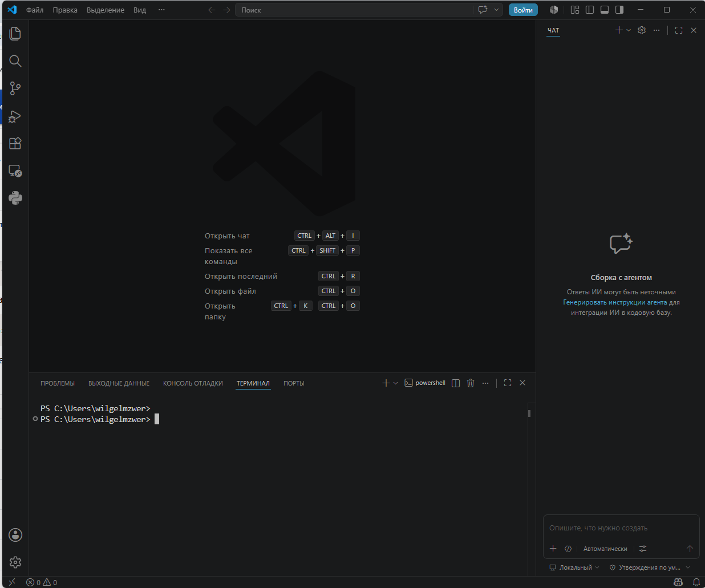This screenshot has width=705, height=588.
Task: Create new terminal with plus icon
Action: point(386,383)
